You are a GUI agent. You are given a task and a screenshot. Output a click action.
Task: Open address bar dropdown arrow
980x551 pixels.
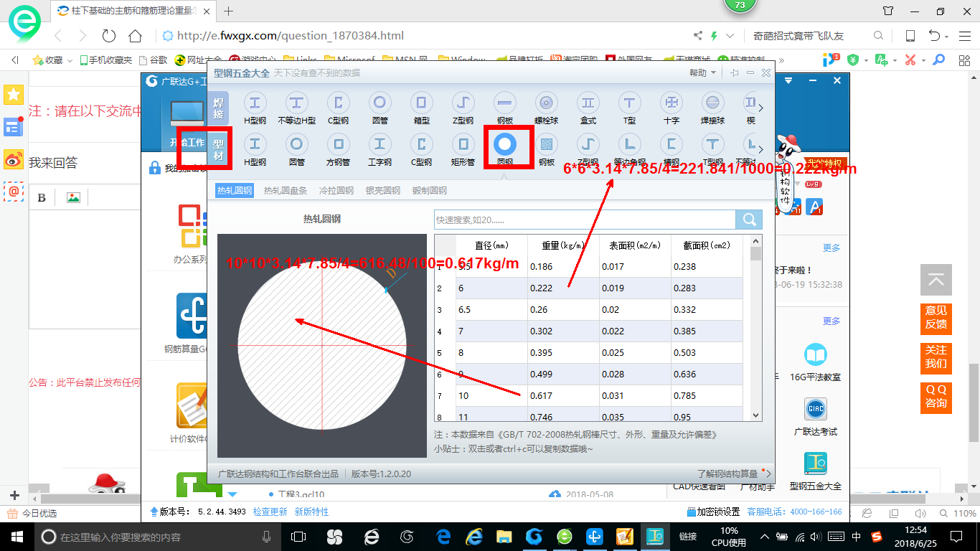click(x=730, y=36)
